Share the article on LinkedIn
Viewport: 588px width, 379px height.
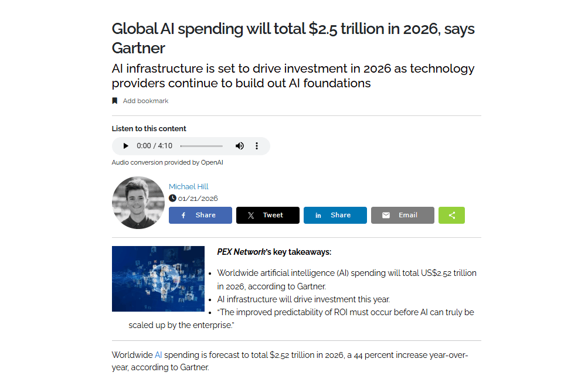coord(335,215)
